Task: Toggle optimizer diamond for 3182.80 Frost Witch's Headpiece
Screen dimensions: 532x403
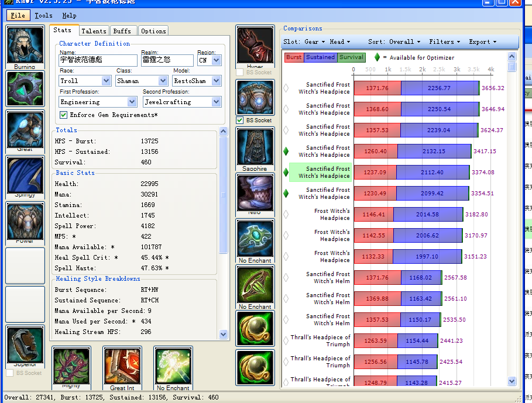Action: coord(286,214)
